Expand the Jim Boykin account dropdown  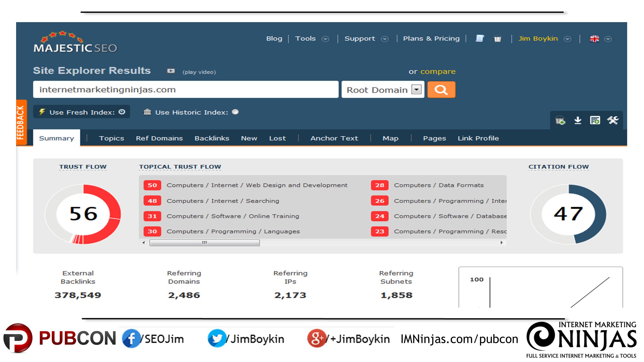[567, 39]
